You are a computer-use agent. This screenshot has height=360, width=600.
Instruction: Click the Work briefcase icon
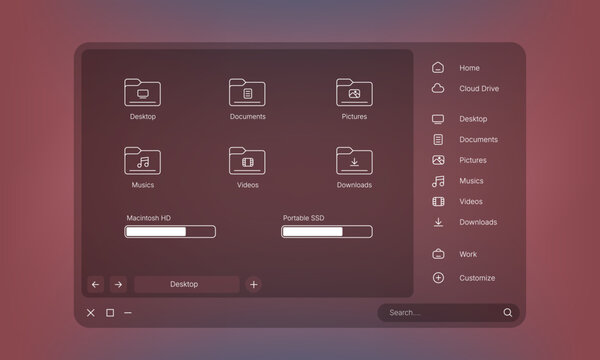(438, 254)
